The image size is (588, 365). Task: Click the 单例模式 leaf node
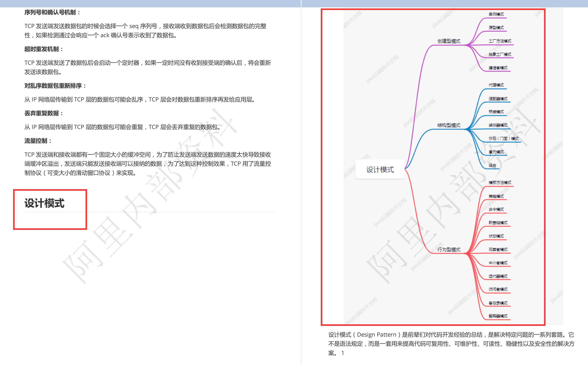[496, 14]
